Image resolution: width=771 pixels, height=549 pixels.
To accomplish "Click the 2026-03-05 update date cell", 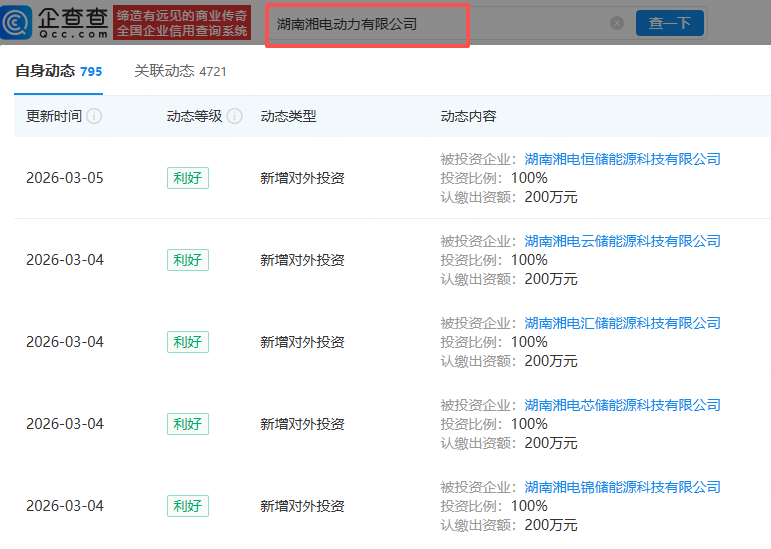I will [64, 178].
